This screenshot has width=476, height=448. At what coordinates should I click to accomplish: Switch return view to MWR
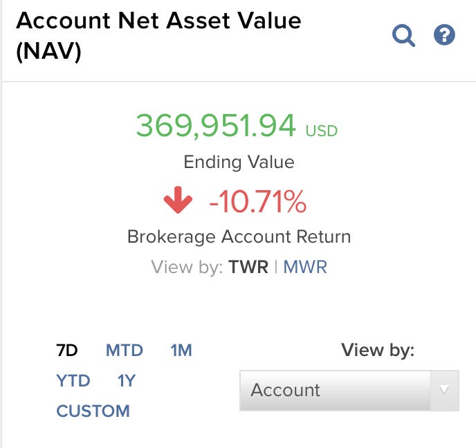[305, 268]
